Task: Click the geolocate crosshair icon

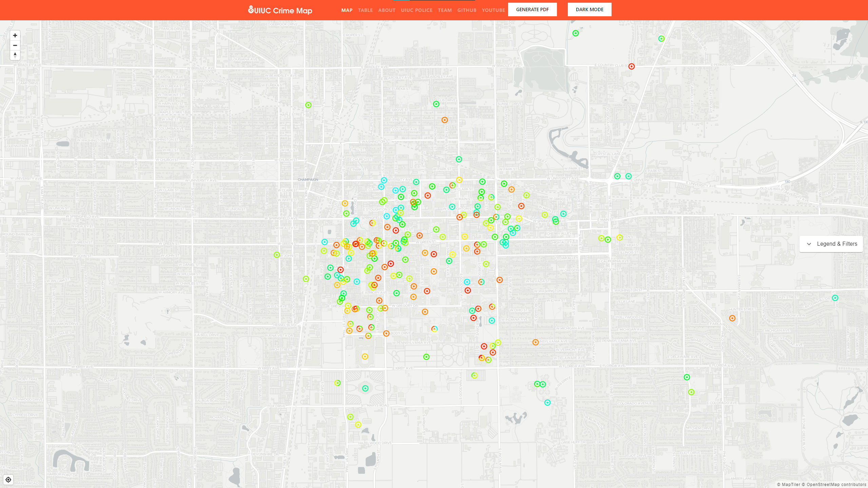Action: [x=8, y=480]
